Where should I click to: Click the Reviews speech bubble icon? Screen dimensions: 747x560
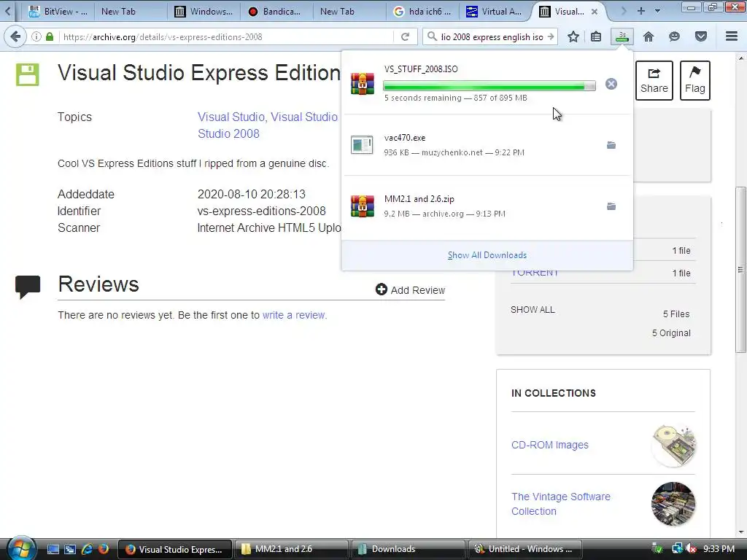[x=28, y=287]
